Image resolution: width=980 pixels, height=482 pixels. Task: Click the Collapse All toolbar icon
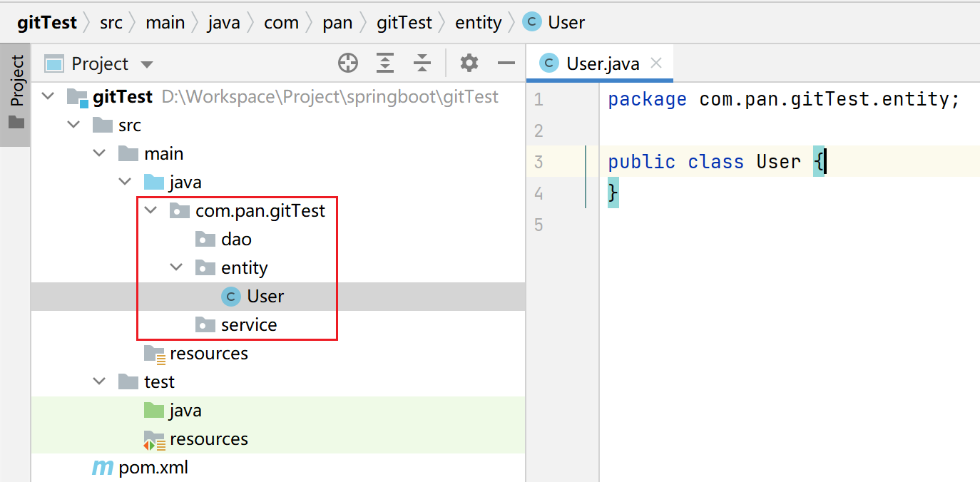[x=422, y=63]
